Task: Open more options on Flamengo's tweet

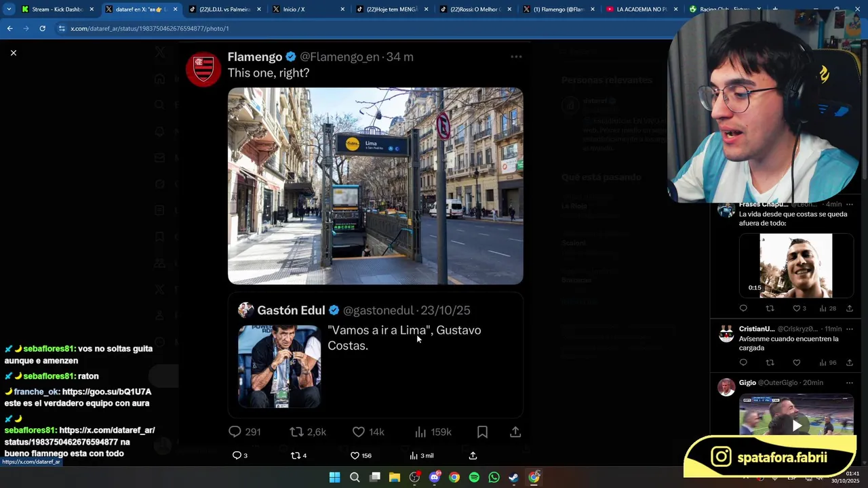Action: pyautogui.click(x=516, y=57)
